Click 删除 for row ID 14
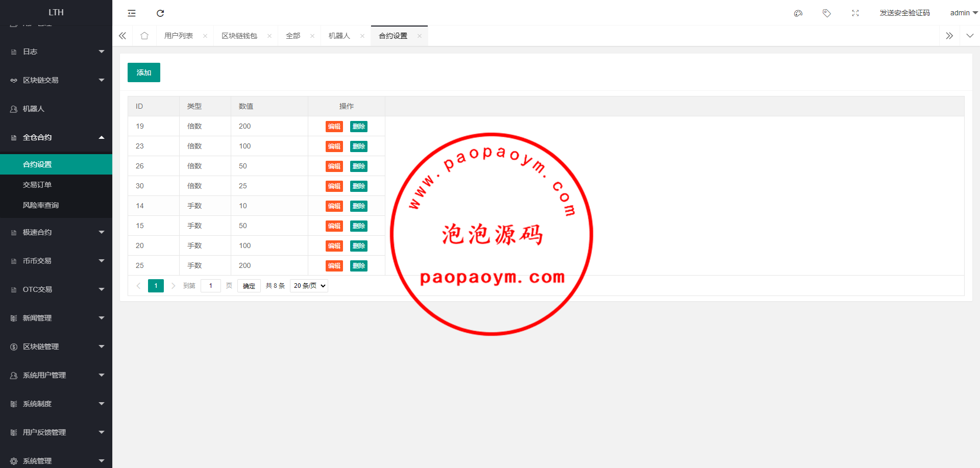Viewport: 980px width, 468px height. (x=359, y=206)
